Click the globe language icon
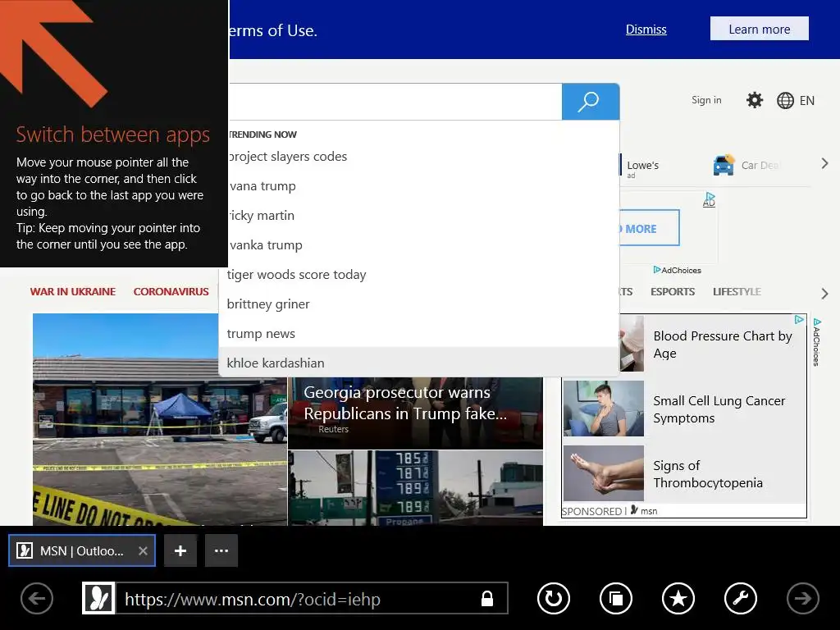Screen dimensions: 840x630 point(785,100)
